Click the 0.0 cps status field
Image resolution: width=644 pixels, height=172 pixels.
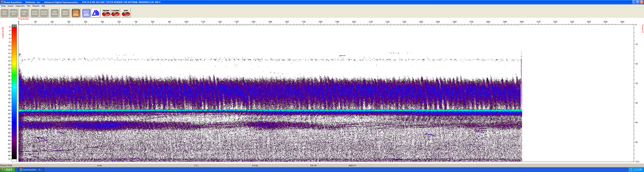(x=255, y=165)
